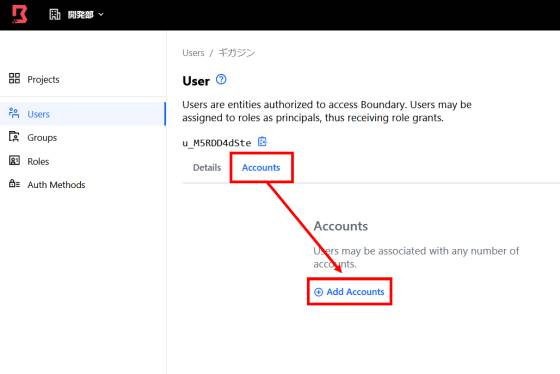The width and height of the screenshot is (560, 374).
Task: Click the Boundary logo in header
Action: (19, 14)
